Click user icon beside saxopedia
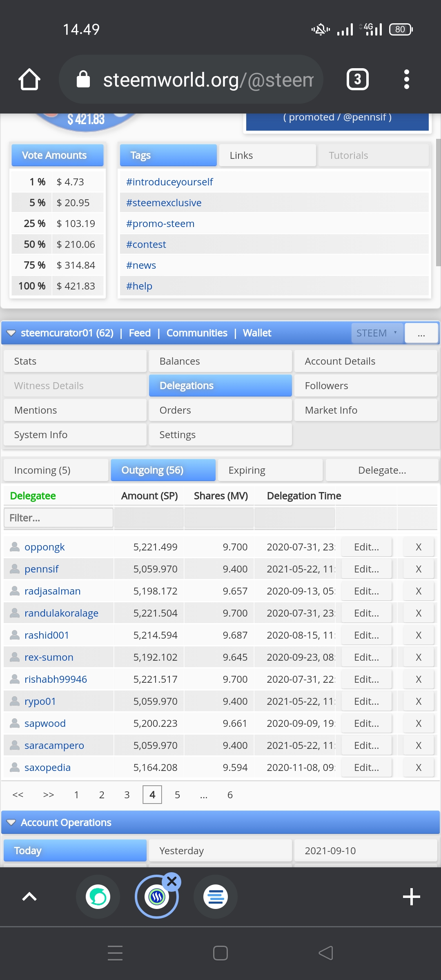441x980 pixels. tap(15, 767)
